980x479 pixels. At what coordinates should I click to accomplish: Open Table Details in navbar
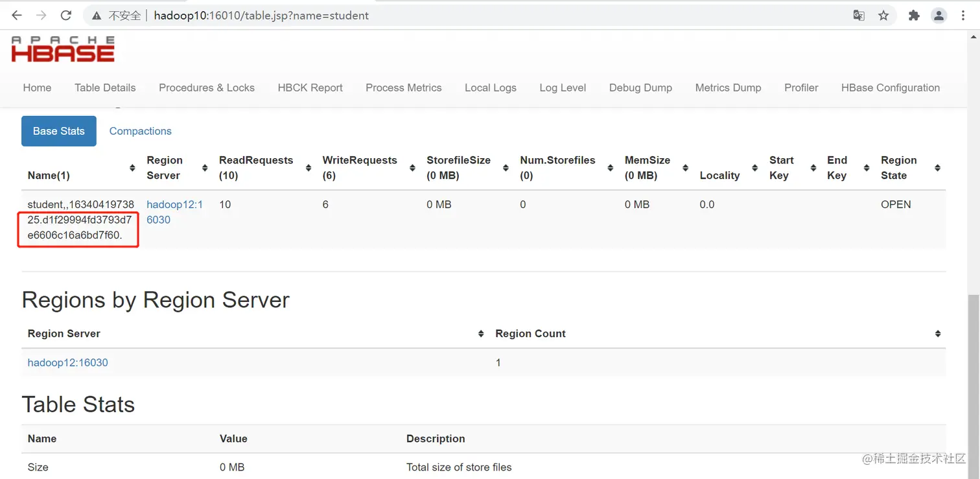(x=105, y=88)
